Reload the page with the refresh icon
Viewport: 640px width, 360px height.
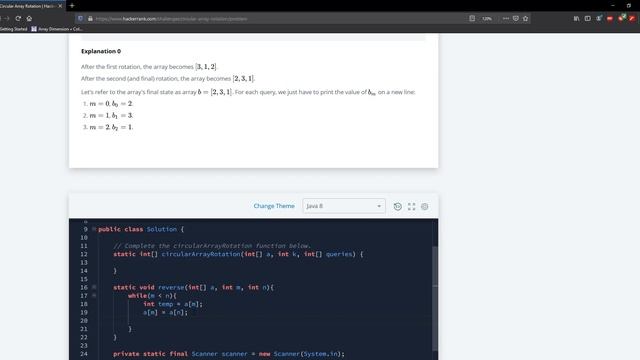(x=18, y=18)
